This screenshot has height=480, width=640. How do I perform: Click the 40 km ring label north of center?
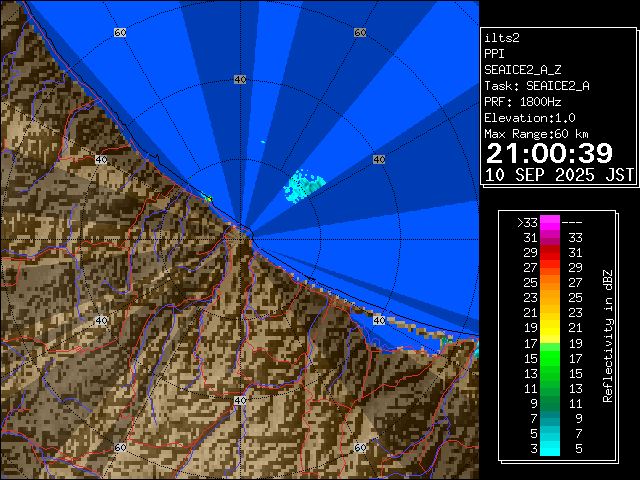[240, 79]
